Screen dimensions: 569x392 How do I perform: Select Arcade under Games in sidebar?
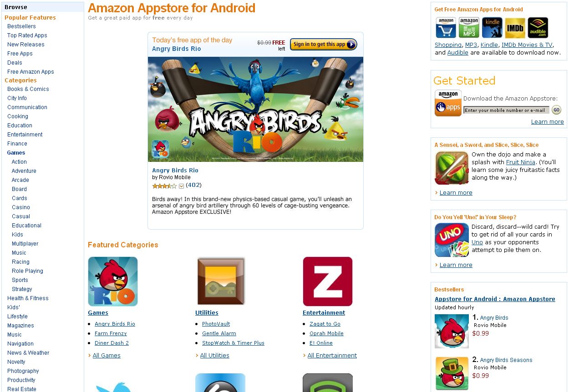click(20, 180)
